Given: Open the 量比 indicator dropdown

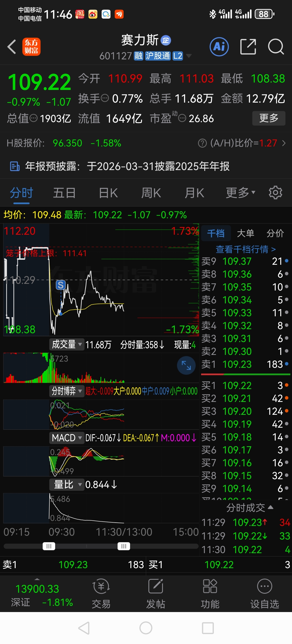Looking at the screenshot, I should (67, 484).
